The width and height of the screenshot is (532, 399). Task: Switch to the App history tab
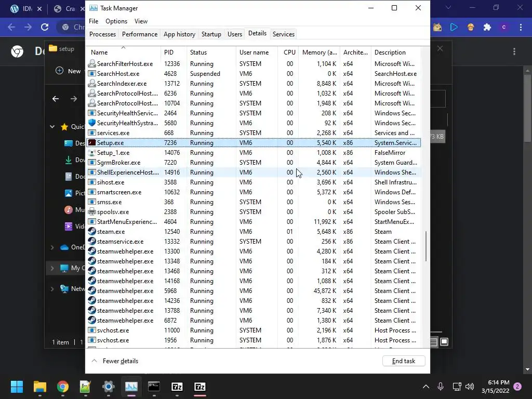(x=179, y=34)
